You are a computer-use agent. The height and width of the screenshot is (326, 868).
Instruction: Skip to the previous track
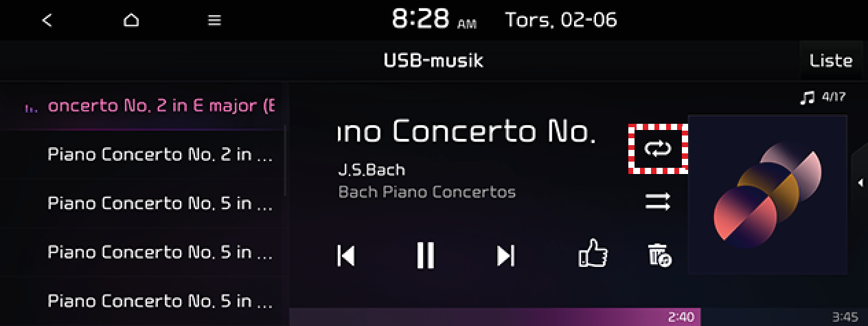tap(346, 255)
